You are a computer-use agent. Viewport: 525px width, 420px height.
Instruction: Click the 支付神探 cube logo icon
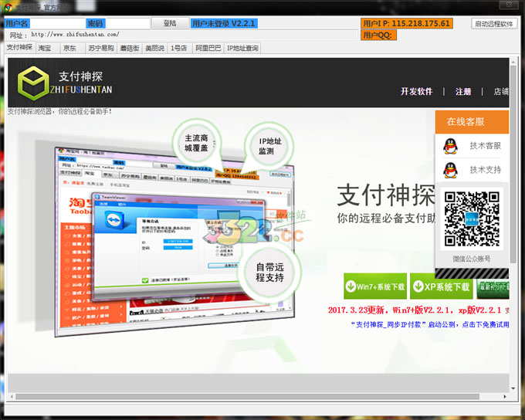34,82
